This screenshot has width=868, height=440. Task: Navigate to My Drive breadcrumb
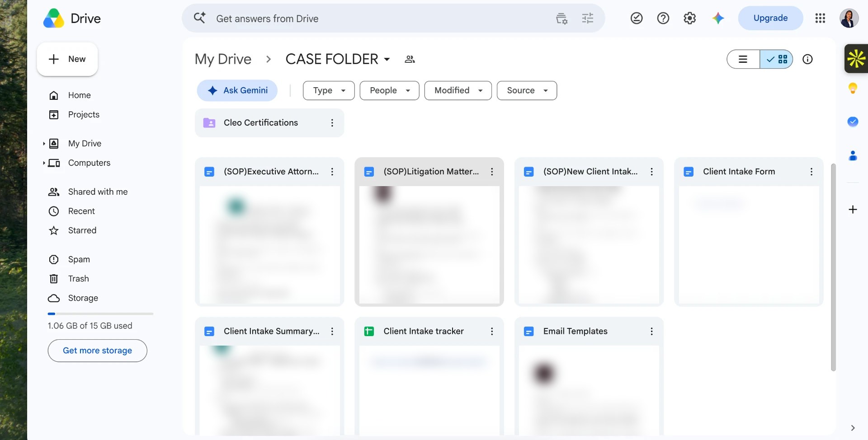click(223, 59)
